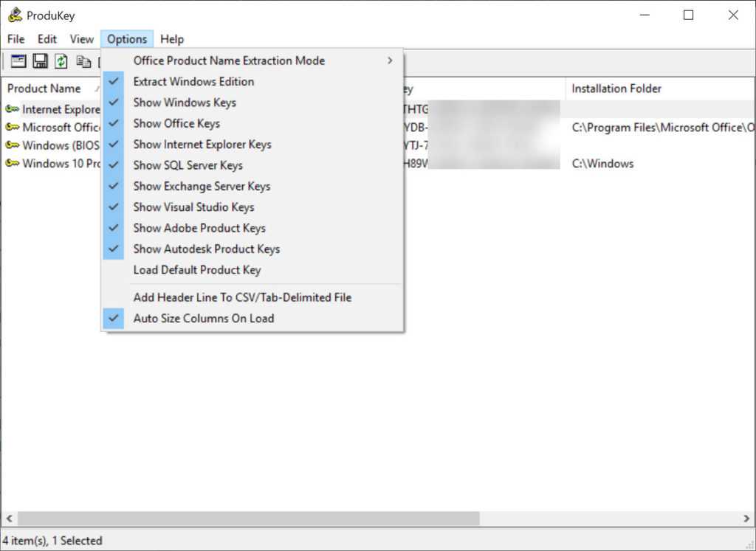Click the key icon beside Internet Explorer row

coord(12,109)
